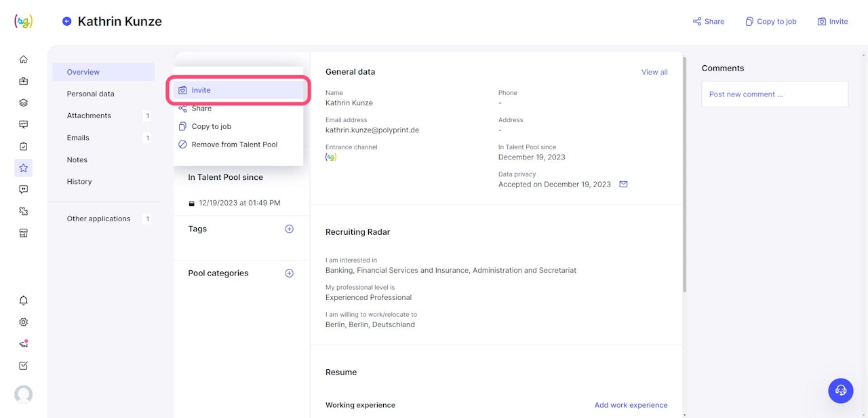Click the megaphone announcements icon
This screenshot has height=418, width=868.
click(x=24, y=344)
